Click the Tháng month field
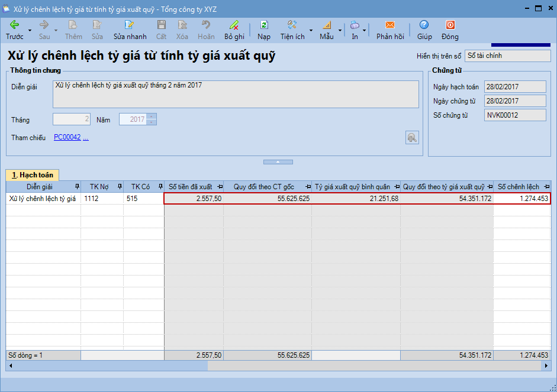This screenshot has height=392, width=557. [x=72, y=119]
